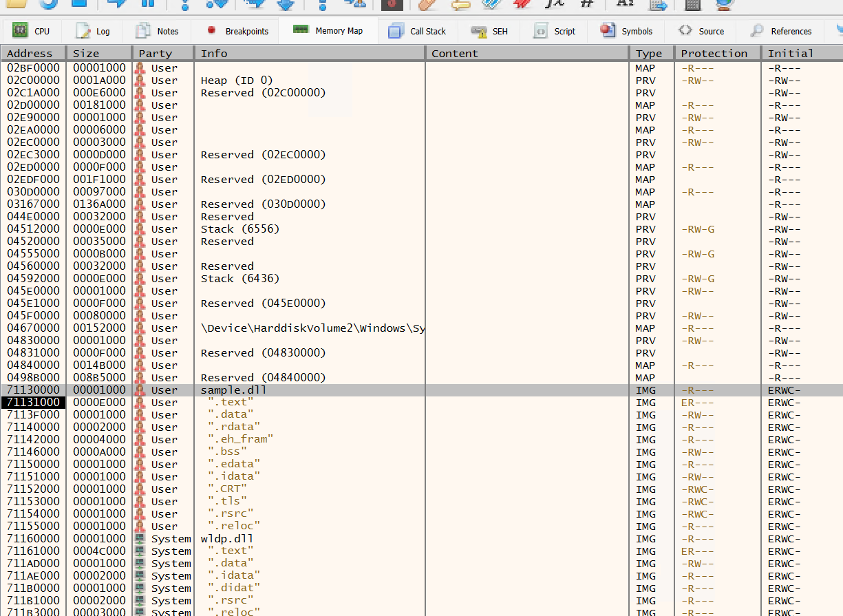Click the Address column header to sort
The image size is (843, 616).
click(32, 53)
